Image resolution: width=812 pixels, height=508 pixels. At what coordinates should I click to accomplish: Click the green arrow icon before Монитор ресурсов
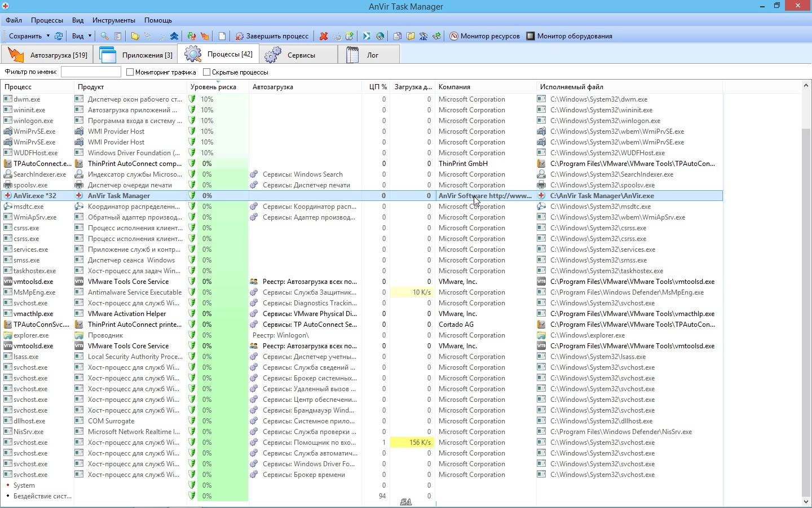coord(436,36)
